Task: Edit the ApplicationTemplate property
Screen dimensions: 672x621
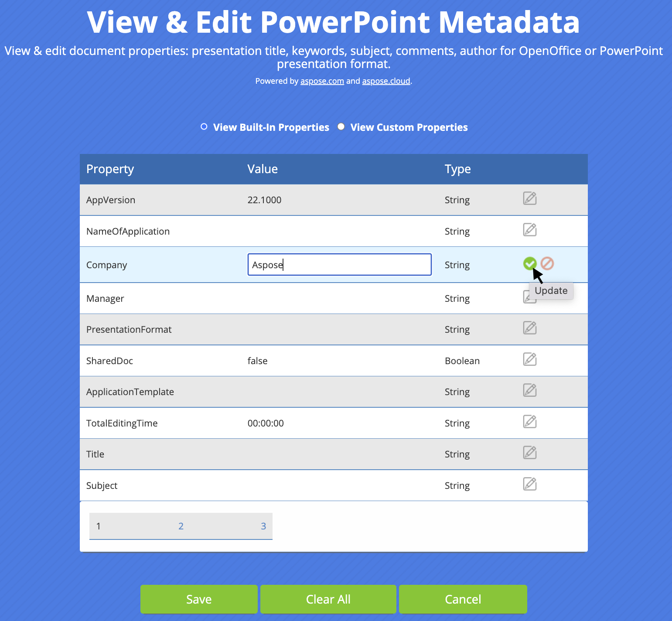Action: coord(529,390)
